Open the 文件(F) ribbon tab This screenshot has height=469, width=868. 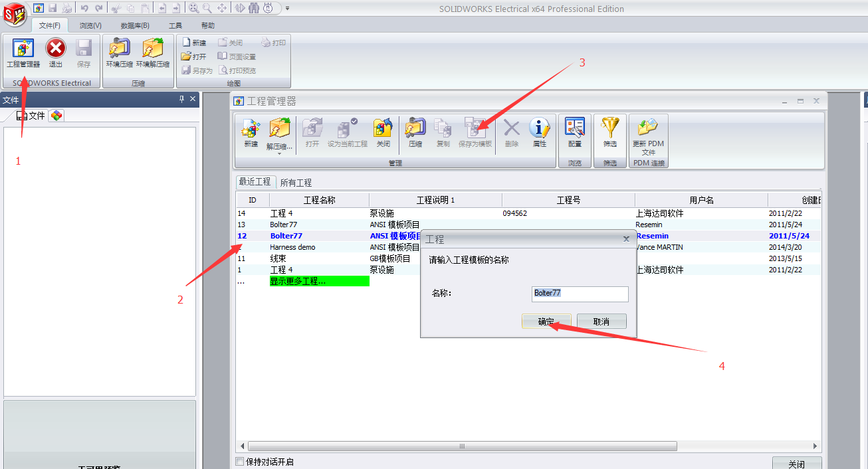pos(50,26)
